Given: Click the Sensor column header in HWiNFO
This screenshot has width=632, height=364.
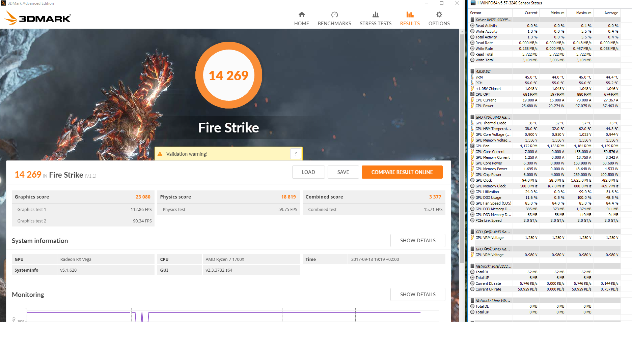Looking at the screenshot, I should point(491,13).
